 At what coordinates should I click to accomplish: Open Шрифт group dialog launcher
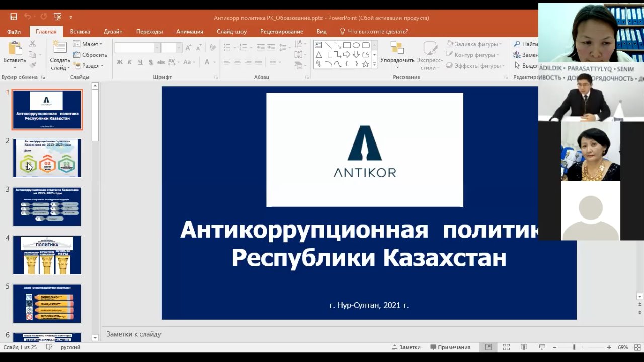coord(216,77)
